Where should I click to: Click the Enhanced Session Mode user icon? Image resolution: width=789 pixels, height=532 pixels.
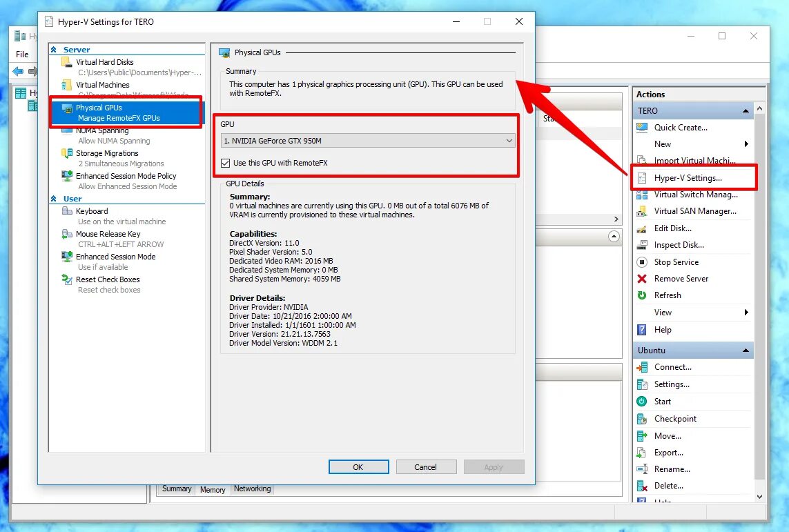[x=66, y=257]
